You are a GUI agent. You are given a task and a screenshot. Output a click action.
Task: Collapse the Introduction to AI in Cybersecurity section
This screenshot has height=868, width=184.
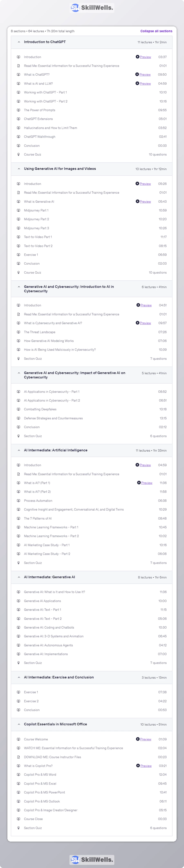click(19, 287)
